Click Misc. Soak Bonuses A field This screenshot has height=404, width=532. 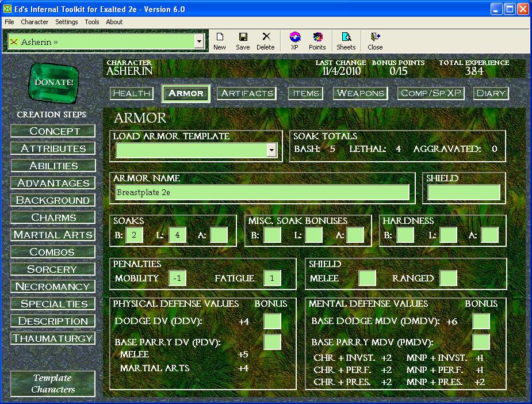(x=355, y=235)
